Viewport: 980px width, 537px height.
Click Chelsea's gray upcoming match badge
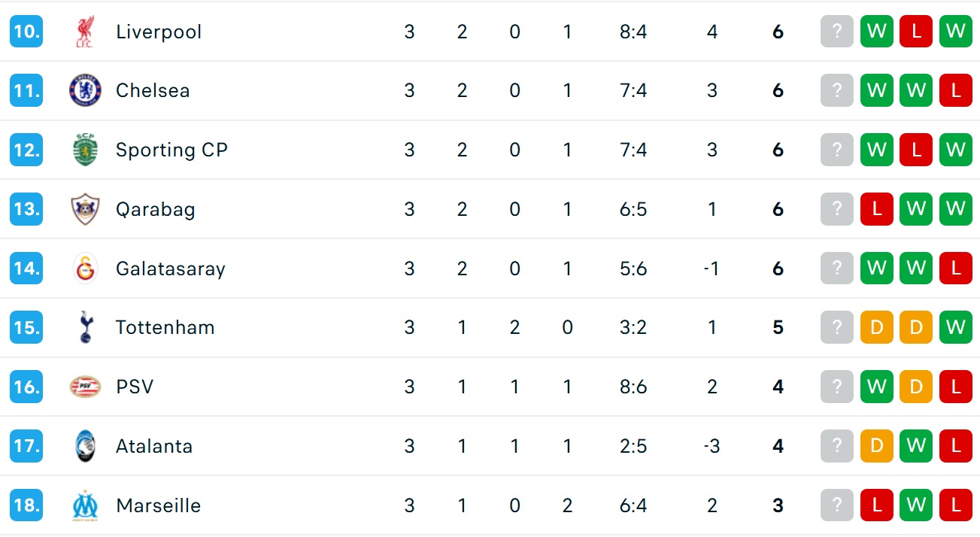tap(837, 90)
